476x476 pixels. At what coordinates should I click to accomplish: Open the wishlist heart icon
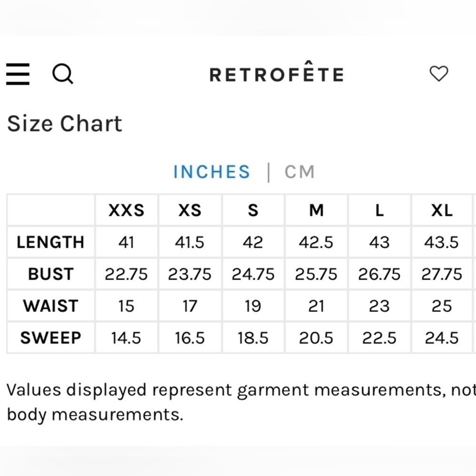tap(438, 74)
